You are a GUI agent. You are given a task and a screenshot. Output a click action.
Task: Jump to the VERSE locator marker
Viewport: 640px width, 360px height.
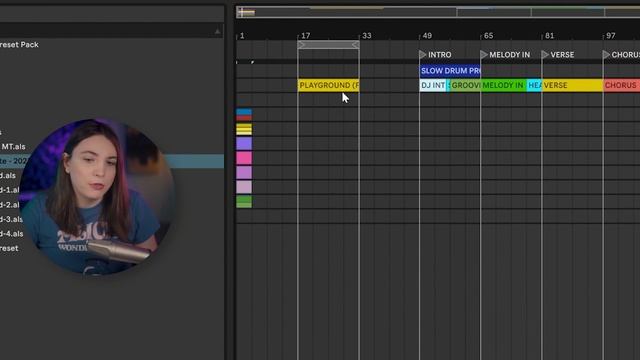[x=545, y=54]
